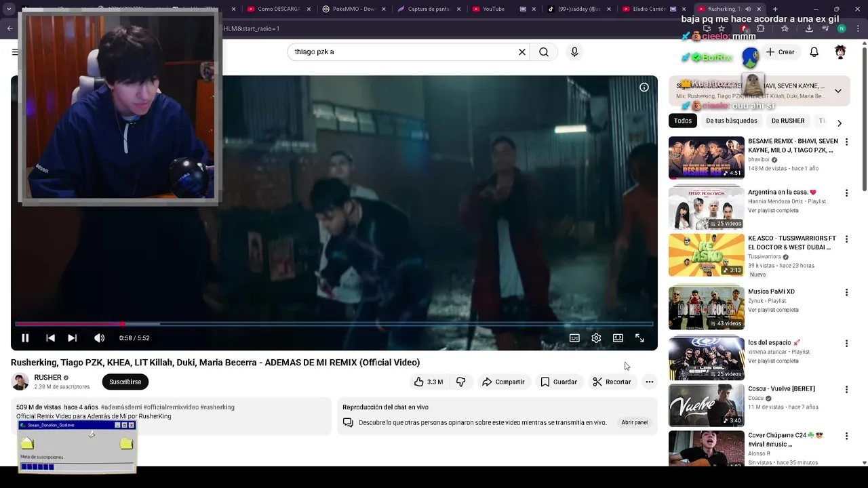Select the Todos filter chip

coord(683,121)
